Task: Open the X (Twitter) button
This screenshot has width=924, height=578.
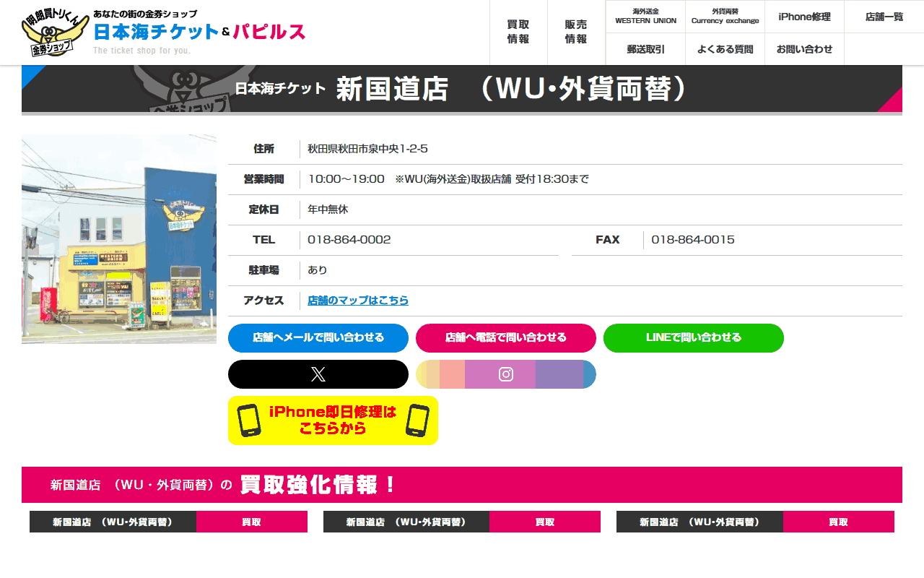Action: point(318,374)
